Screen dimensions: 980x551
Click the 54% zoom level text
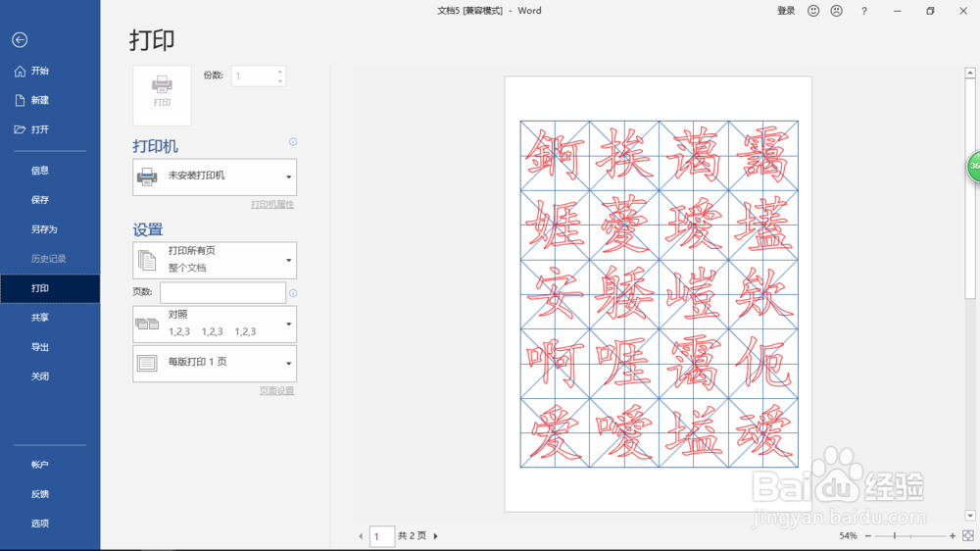tap(848, 536)
